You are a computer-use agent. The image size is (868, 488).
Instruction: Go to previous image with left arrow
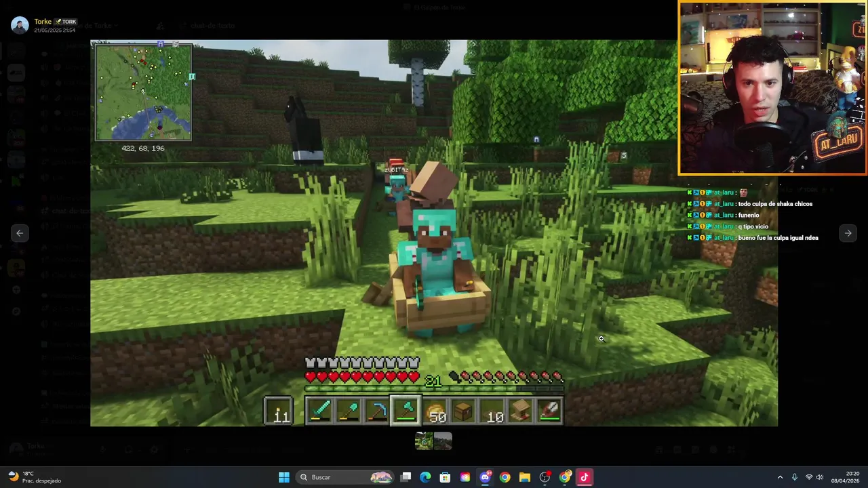[x=20, y=233]
